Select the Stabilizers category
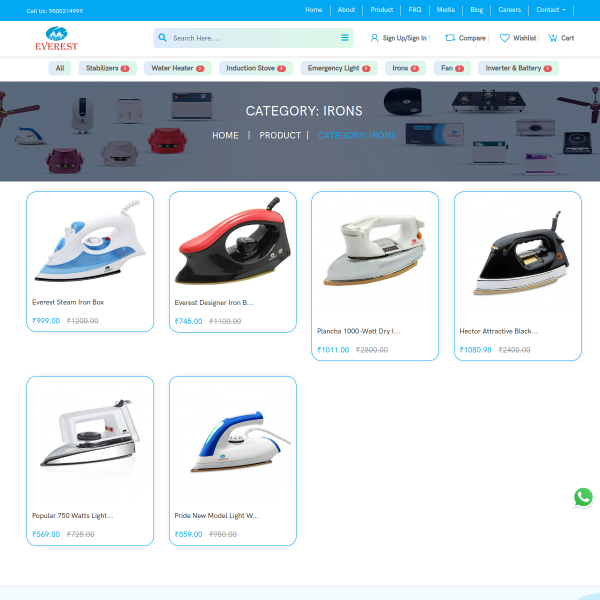Image resolution: width=600 pixels, height=600 pixels. pos(108,68)
